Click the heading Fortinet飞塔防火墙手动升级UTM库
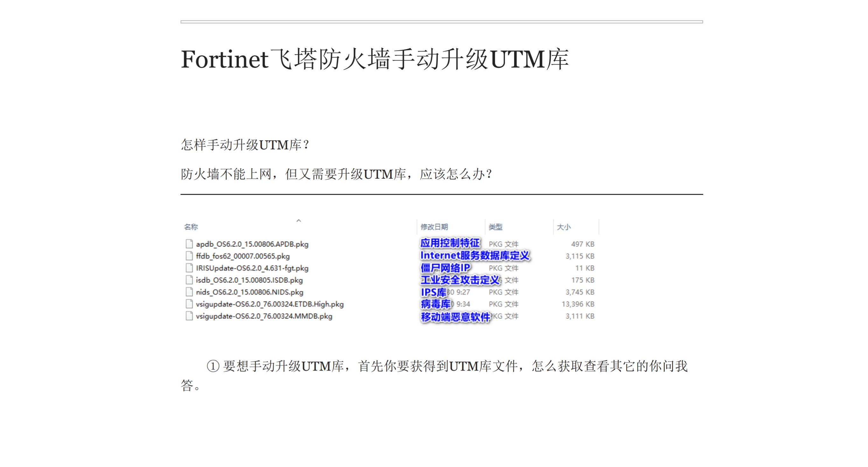 click(375, 59)
